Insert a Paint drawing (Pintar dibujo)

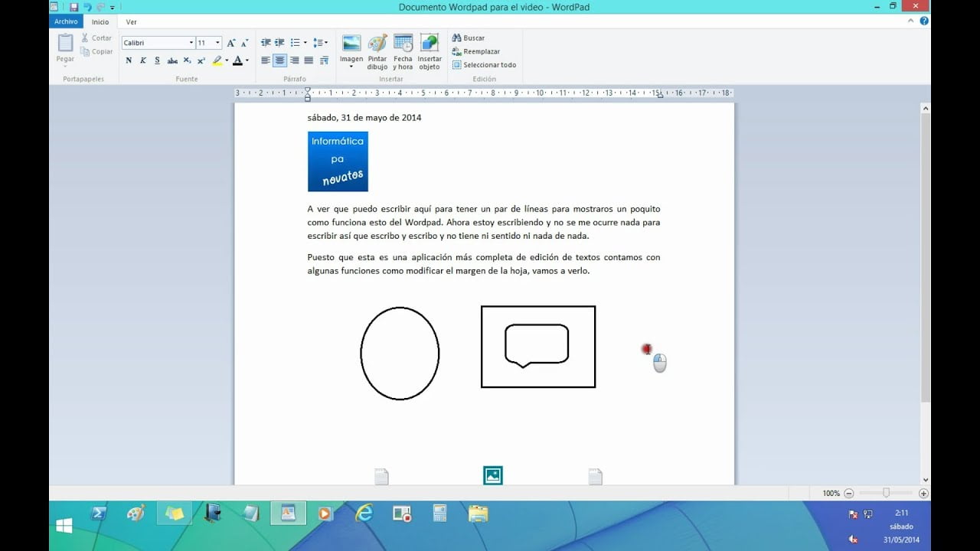tap(377, 52)
